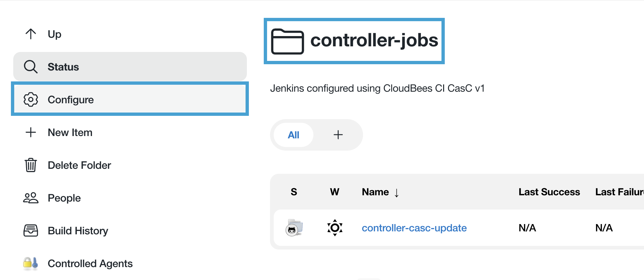Click the Name sort arrow

click(396, 193)
